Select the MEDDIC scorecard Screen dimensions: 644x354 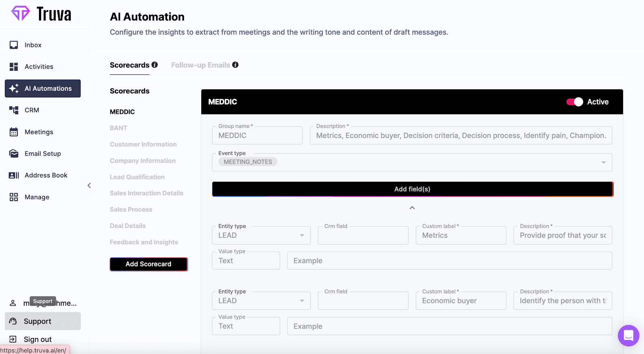[122, 112]
